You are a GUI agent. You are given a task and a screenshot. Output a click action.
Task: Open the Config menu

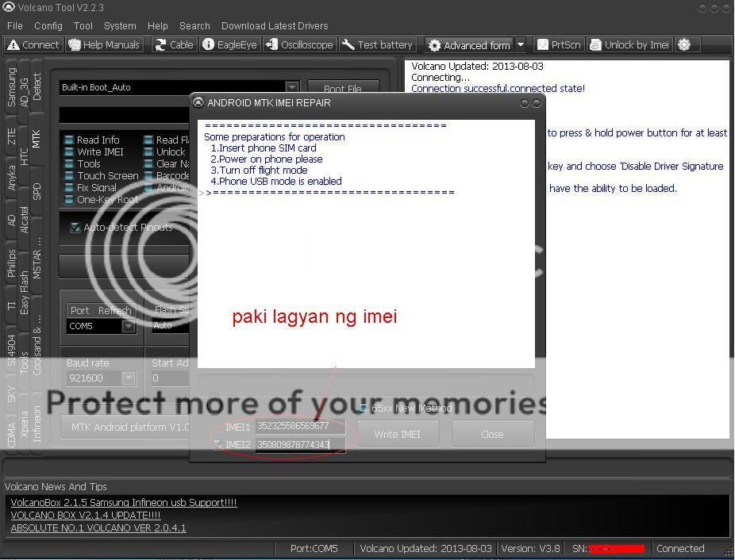(x=48, y=25)
